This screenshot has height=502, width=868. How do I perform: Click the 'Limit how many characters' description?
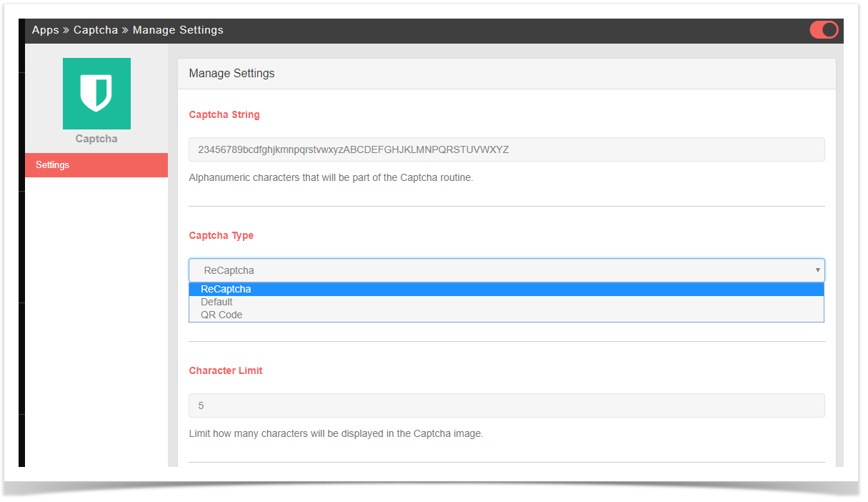[336, 433]
